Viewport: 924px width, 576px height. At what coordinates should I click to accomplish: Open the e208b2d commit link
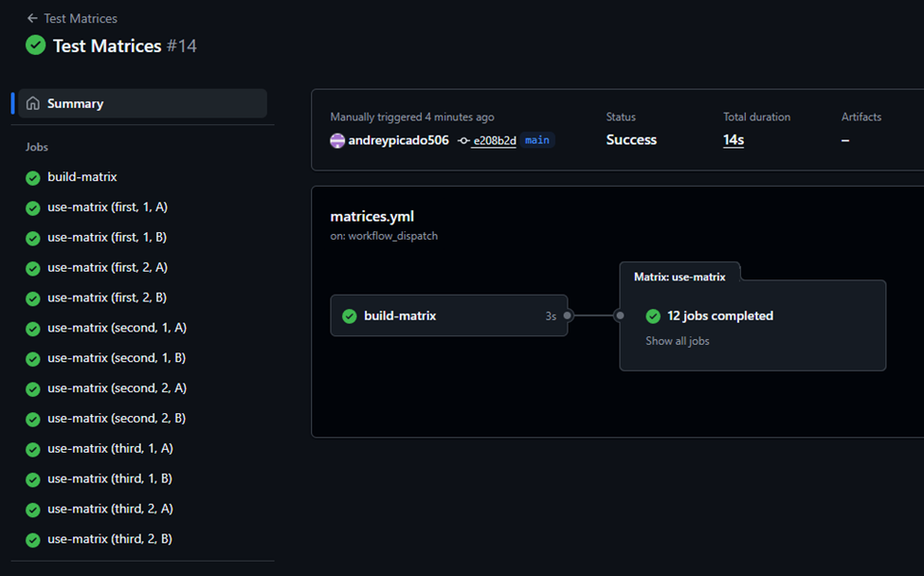tap(494, 140)
